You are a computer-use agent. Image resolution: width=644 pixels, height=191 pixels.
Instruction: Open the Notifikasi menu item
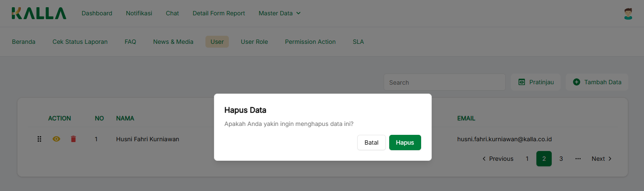[x=139, y=13]
